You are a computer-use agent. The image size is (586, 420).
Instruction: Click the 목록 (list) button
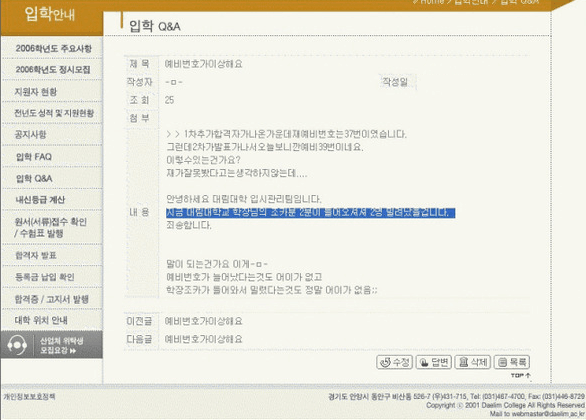512,362
